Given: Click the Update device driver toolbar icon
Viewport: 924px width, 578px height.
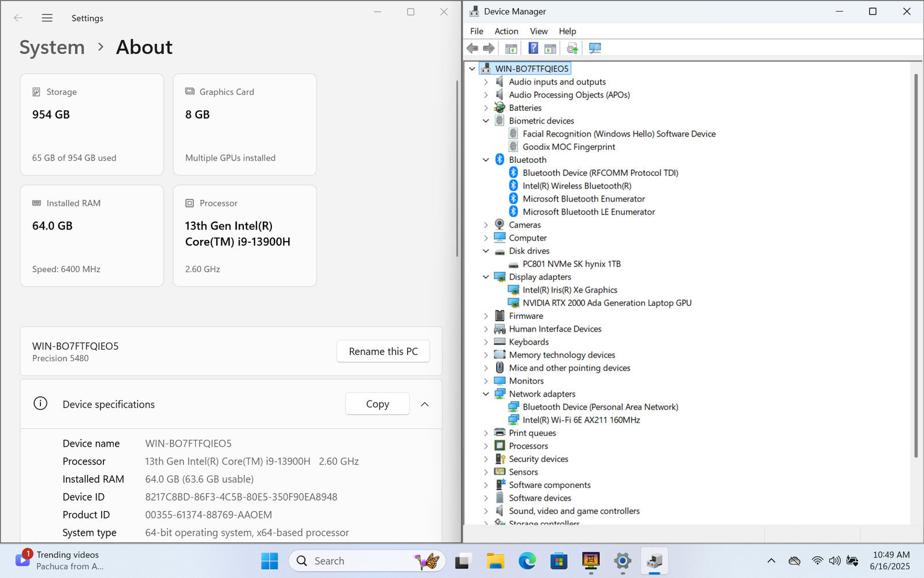Looking at the screenshot, I should coord(572,48).
